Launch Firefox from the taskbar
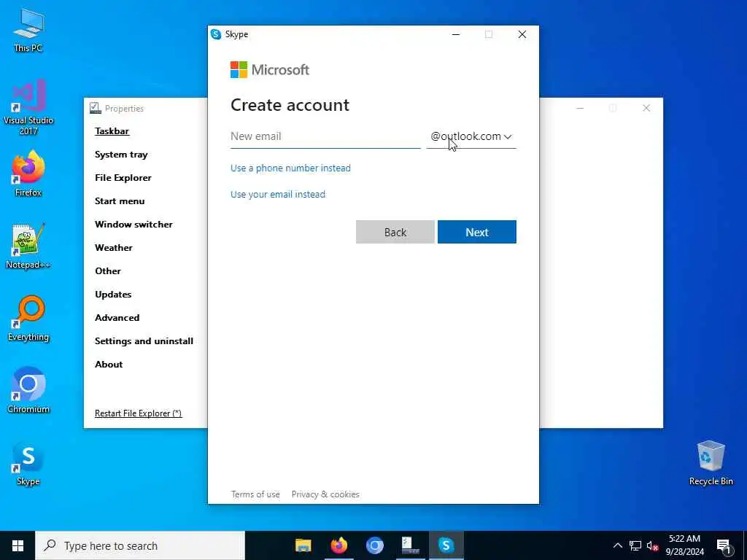 (x=339, y=545)
